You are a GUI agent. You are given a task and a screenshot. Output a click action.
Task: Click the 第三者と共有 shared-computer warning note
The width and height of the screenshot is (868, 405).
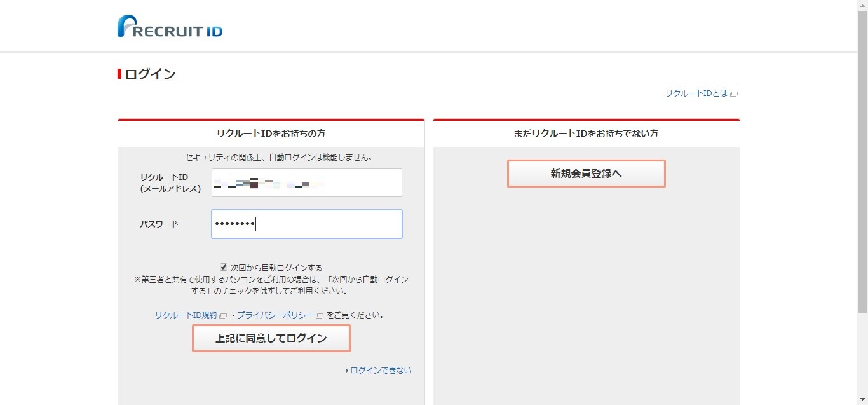click(x=271, y=285)
